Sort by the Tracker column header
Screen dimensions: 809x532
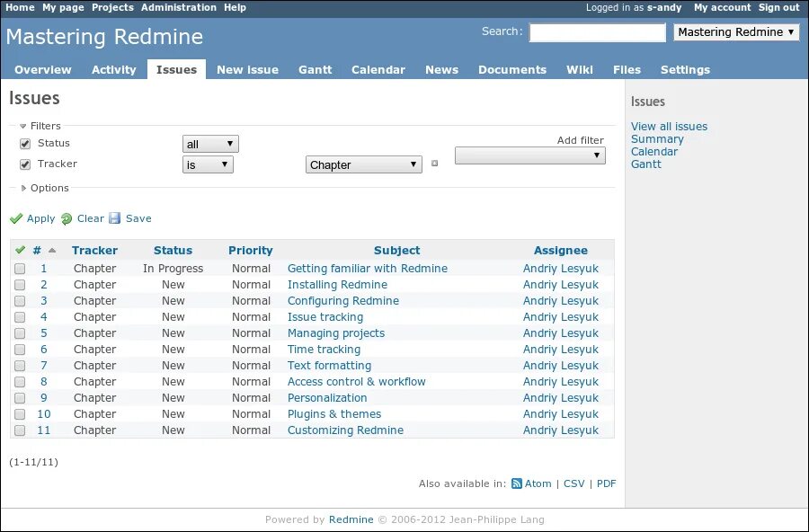tap(94, 250)
